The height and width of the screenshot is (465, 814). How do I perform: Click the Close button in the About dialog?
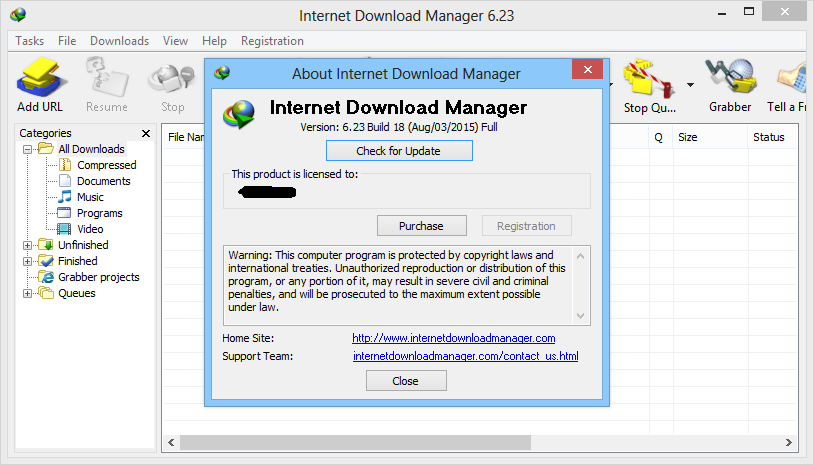[406, 381]
